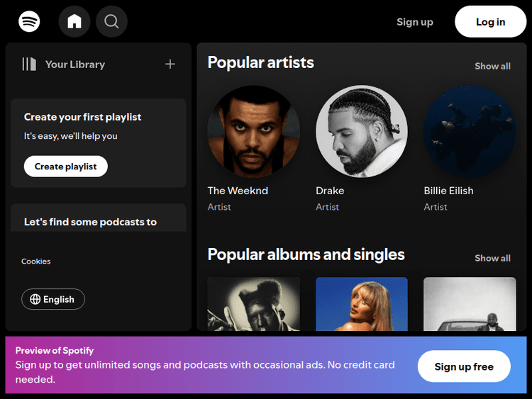Click the Your Library stack icon
The height and width of the screenshot is (399, 532).
click(x=29, y=64)
